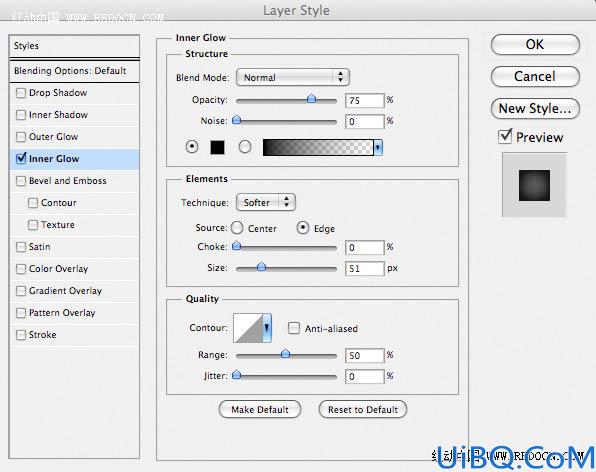The height and width of the screenshot is (472, 596).
Task: Select Blending Options: Default row
Action: point(74,71)
